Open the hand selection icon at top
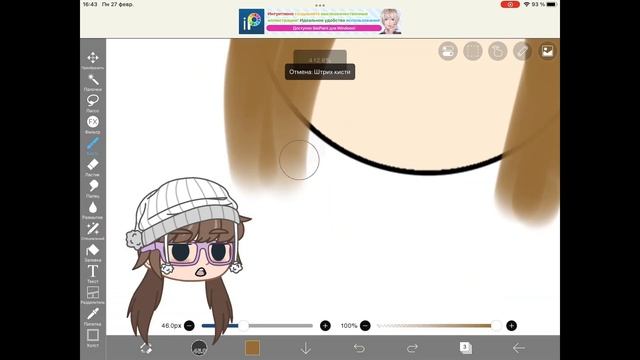The image size is (640, 360). [498, 51]
